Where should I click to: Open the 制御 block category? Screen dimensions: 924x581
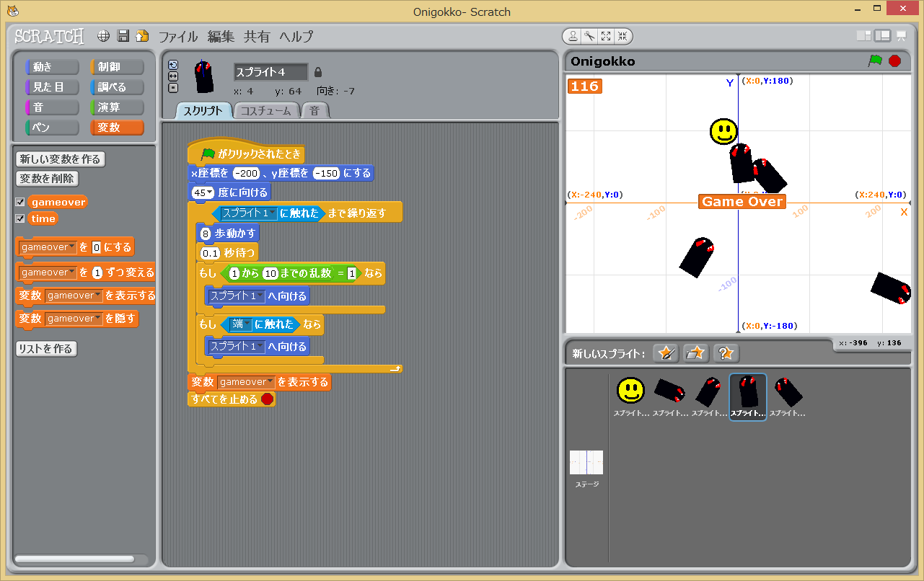(117, 67)
